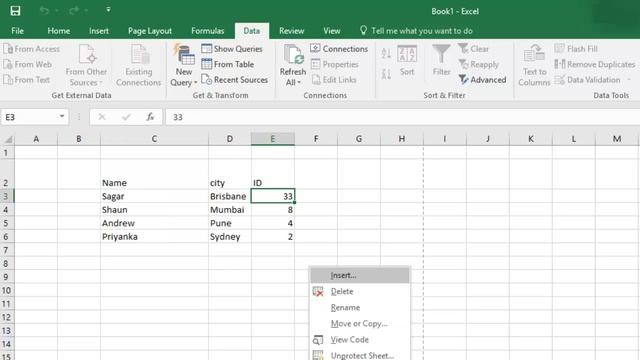Open Advanced filter options
Image resolution: width=640 pixels, height=360 pixels.
coord(482,80)
